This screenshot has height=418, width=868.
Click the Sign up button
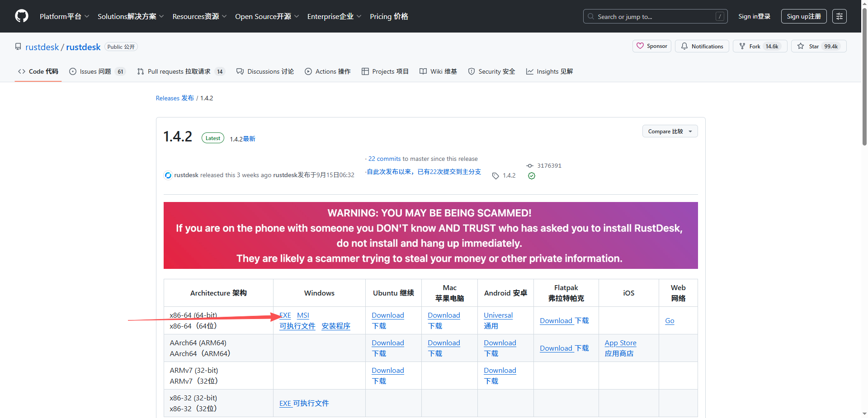click(x=804, y=16)
